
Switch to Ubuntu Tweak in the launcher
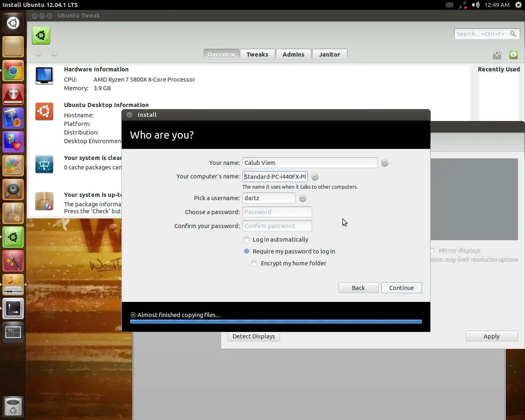click(13, 237)
